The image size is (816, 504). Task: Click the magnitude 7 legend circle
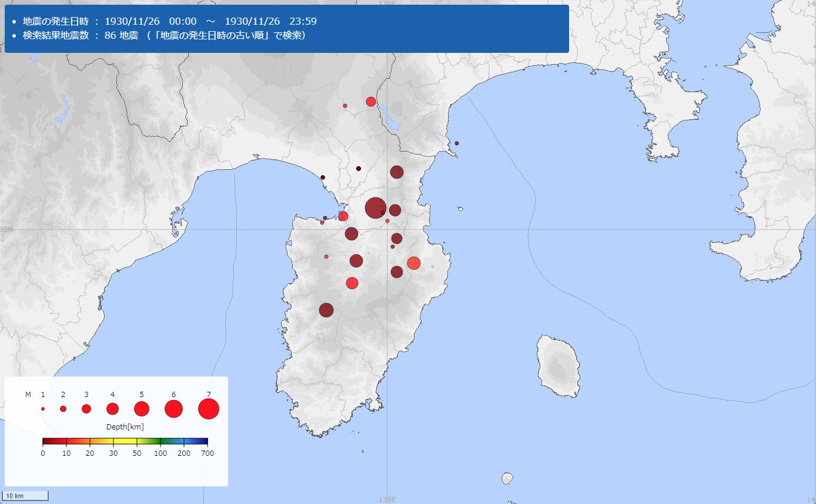[209, 409]
